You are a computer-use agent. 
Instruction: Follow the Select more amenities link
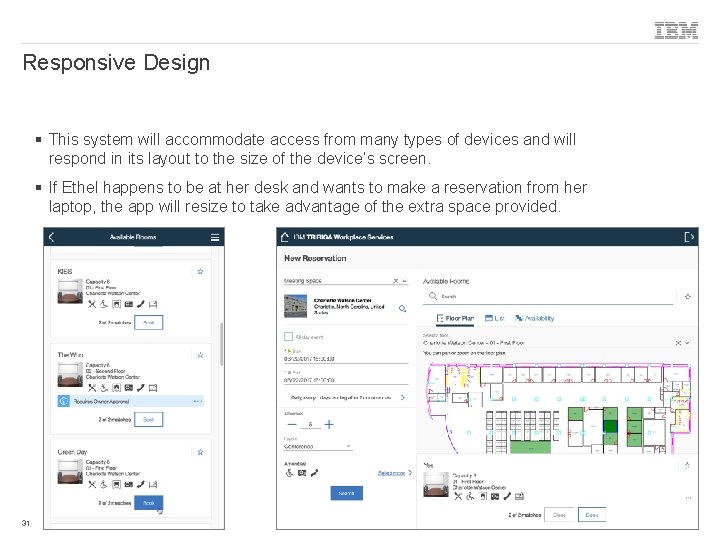(x=391, y=472)
